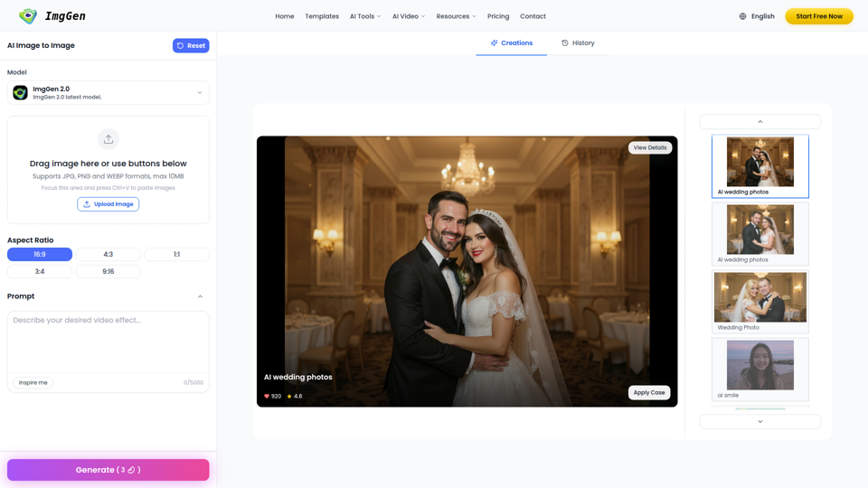Click the Apply Case button

tap(649, 392)
